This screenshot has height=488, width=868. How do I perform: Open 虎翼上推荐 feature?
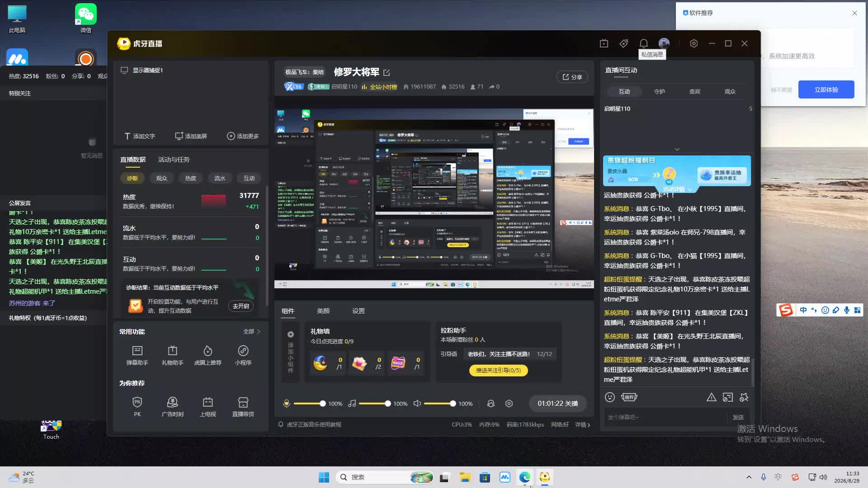click(208, 356)
